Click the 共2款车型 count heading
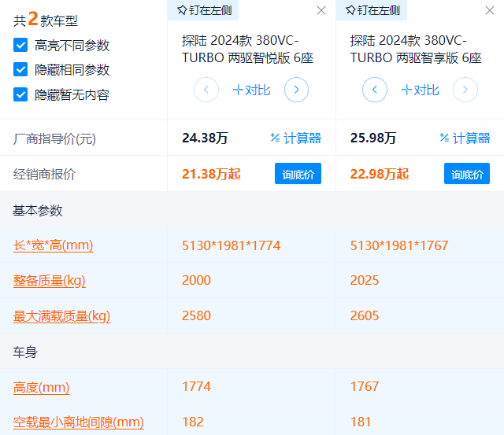The width and height of the screenshot is (504, 435). (46, 19)
